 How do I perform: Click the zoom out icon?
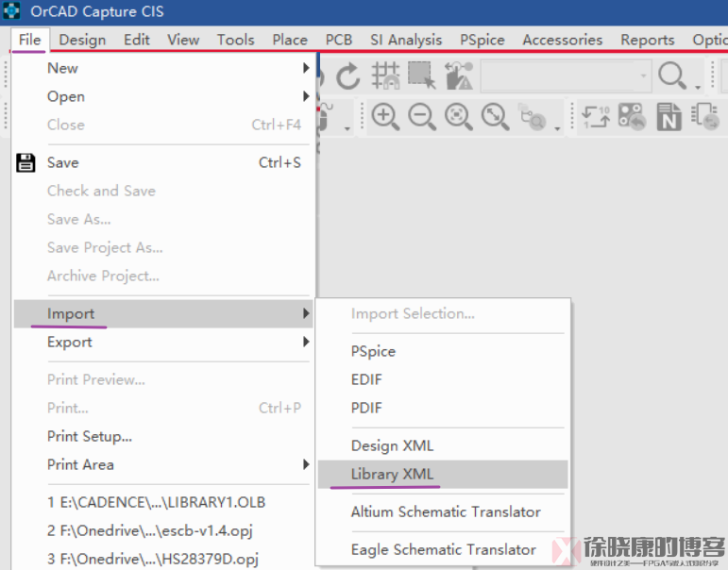tap(422, 116)
